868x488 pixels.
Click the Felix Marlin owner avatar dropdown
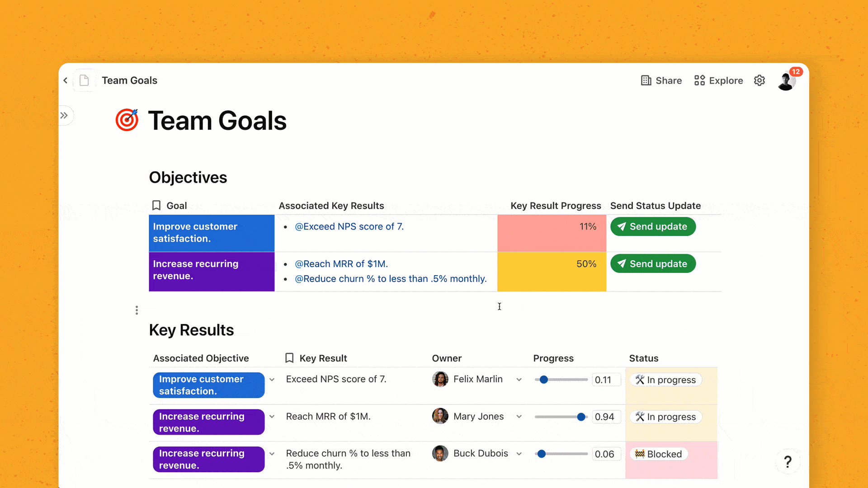518,379
